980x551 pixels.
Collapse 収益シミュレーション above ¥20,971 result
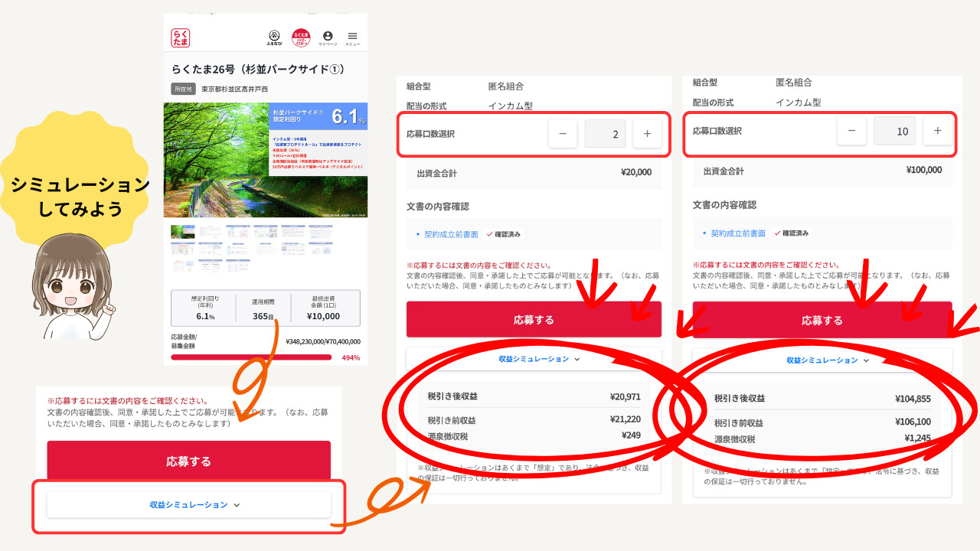[x=539, y=359]
